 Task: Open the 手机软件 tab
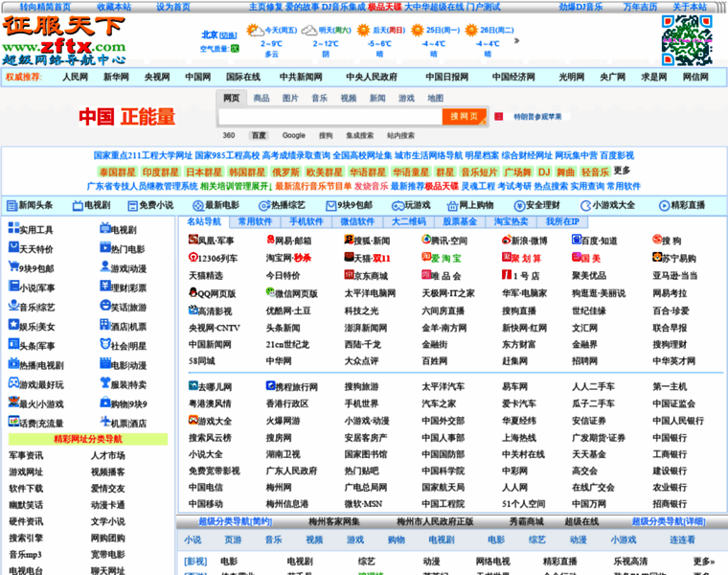pyautogui.click(x=306, y=221)
